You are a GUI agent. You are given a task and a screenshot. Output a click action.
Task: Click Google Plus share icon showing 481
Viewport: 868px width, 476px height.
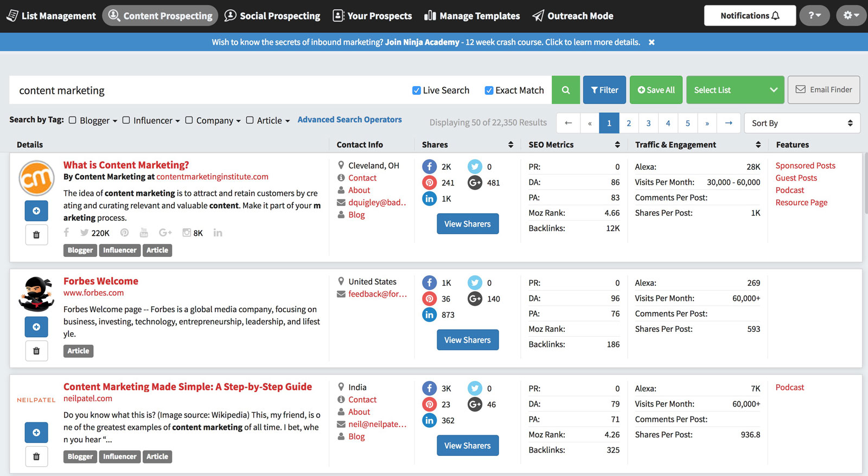[x=475, y=183]
